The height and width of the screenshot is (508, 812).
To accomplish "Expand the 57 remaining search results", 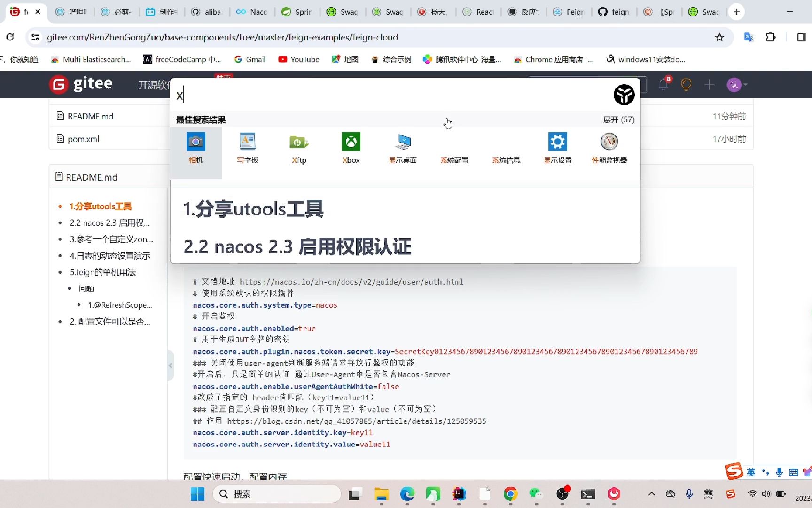I will tap(618, 119).
